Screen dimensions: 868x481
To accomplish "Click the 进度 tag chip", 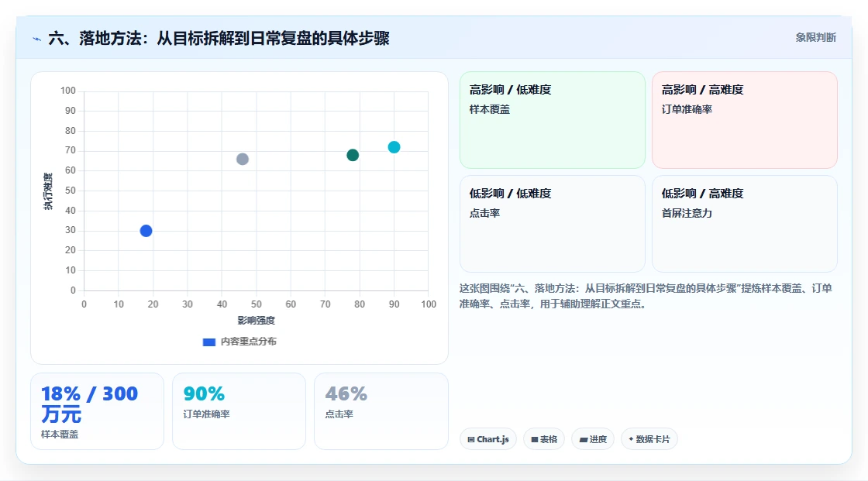I will coord(593,439).
